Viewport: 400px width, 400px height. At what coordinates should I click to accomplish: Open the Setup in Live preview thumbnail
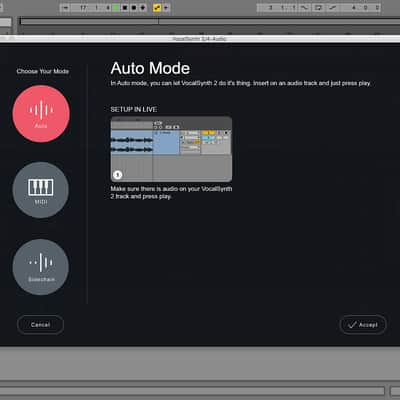[171, 149]
